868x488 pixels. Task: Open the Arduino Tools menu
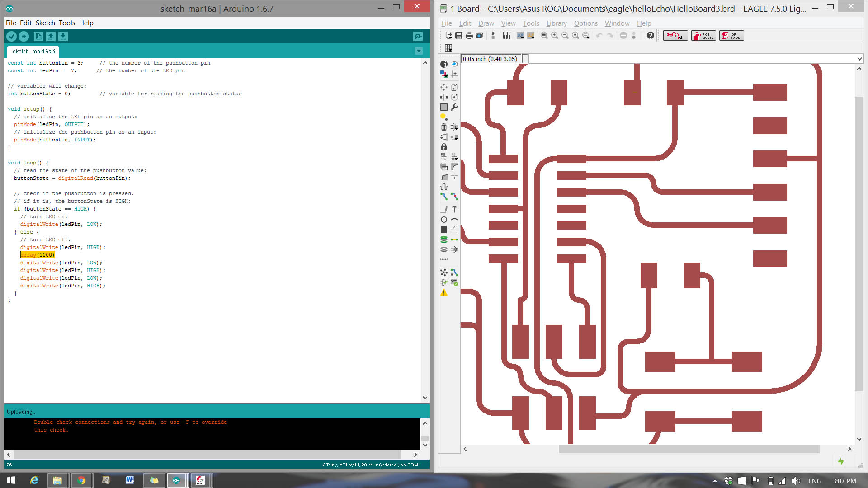coord(67,23)
